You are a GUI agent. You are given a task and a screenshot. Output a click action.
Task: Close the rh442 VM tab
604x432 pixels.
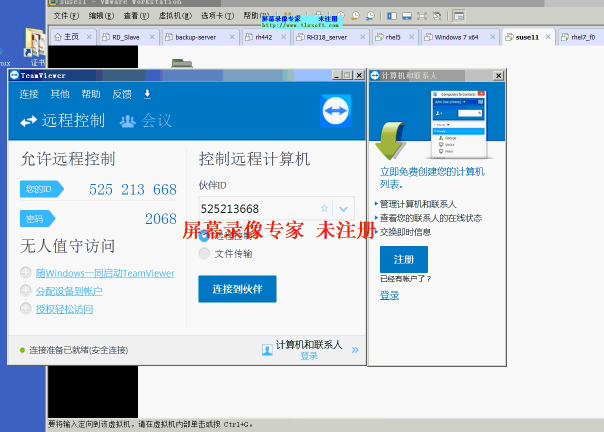tap(284, 37)
